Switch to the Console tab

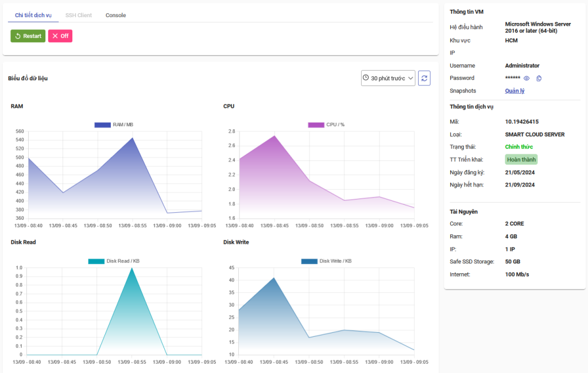[115, 15]
